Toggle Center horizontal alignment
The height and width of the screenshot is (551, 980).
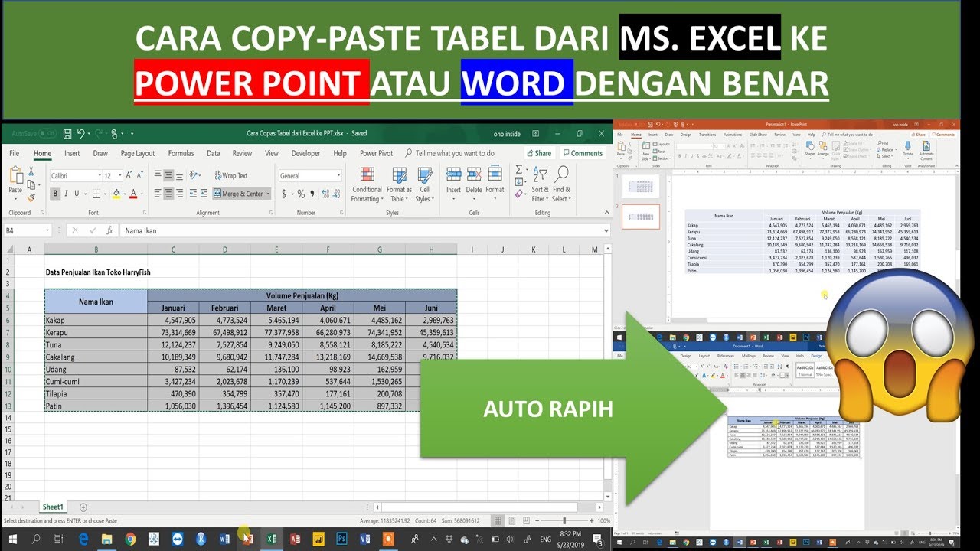(168, 194)
